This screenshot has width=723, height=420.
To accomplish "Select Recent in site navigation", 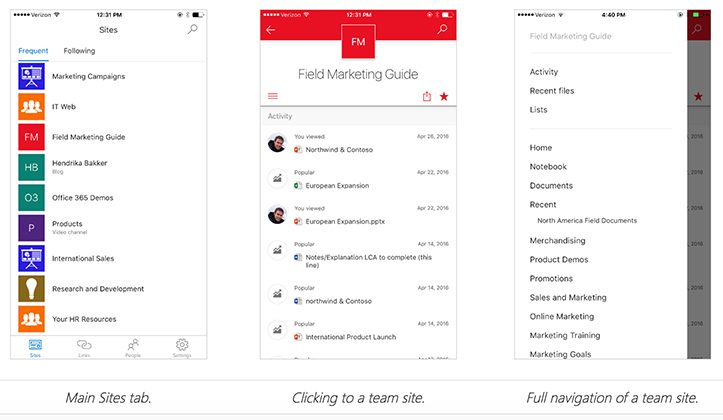I will click(x=543, y=204).
